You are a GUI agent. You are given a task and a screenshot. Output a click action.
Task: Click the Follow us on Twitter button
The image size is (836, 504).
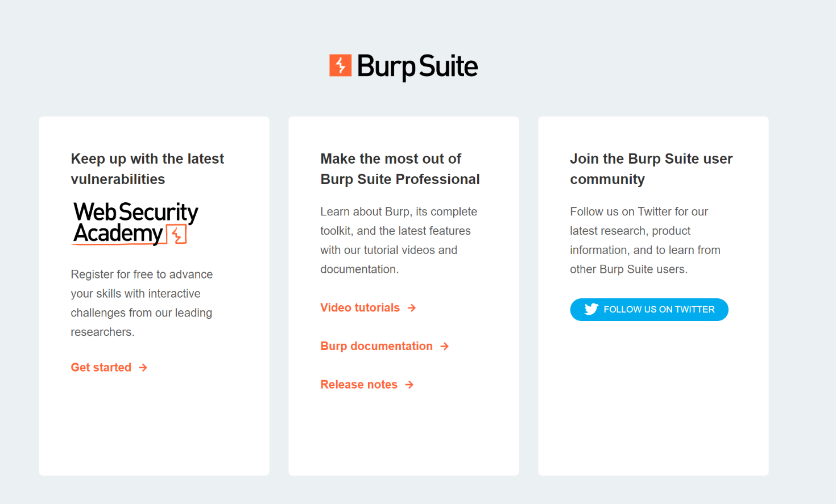coord(649,310)
